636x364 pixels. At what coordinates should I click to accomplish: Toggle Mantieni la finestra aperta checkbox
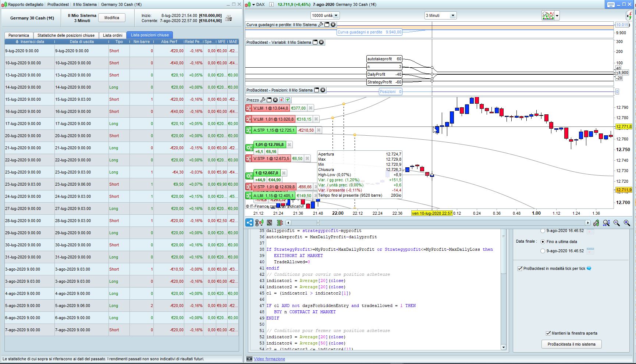tap(548, 333)
